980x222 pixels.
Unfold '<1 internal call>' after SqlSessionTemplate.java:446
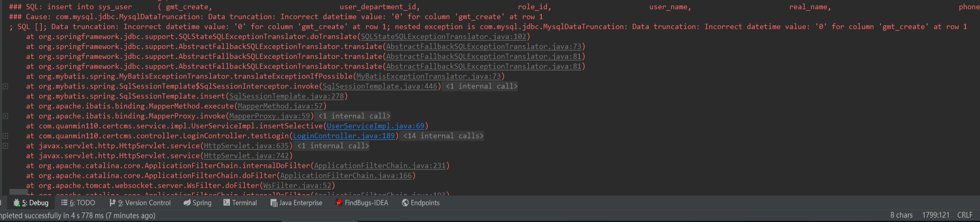[x=482, y=86]
